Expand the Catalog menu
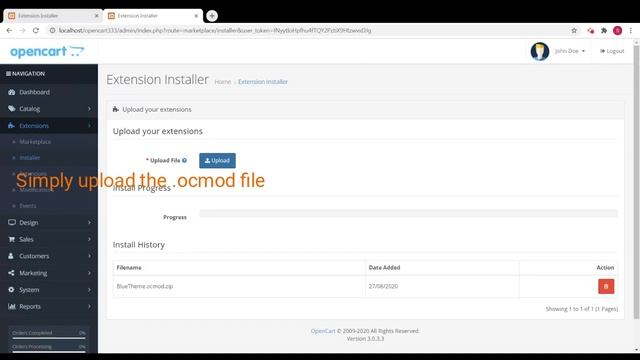 pyautogui.click(x=49, y=109)
